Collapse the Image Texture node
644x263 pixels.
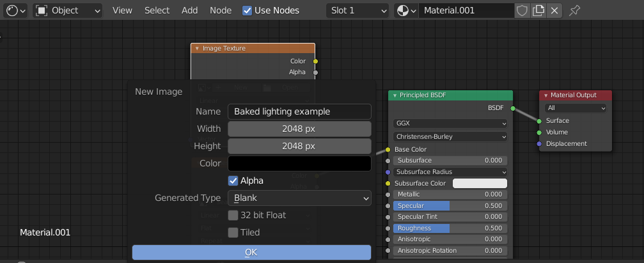(x=197, y=49)
